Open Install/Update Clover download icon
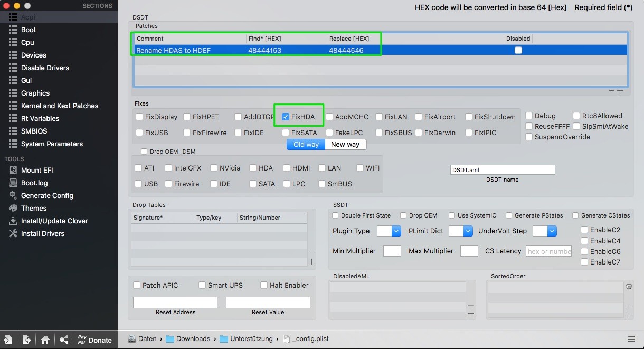Image resolution: width=644 pixels, height=349 pixels. [x=13, y=221]
